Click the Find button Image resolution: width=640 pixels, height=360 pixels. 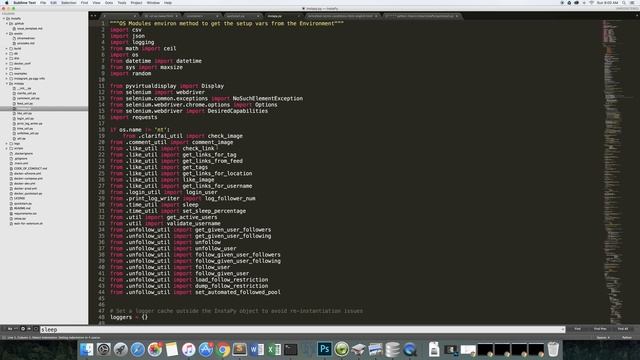point(578,329)
